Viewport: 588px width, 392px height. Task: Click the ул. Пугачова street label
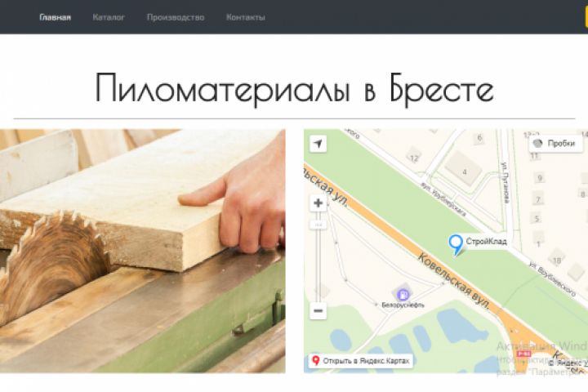506,183
